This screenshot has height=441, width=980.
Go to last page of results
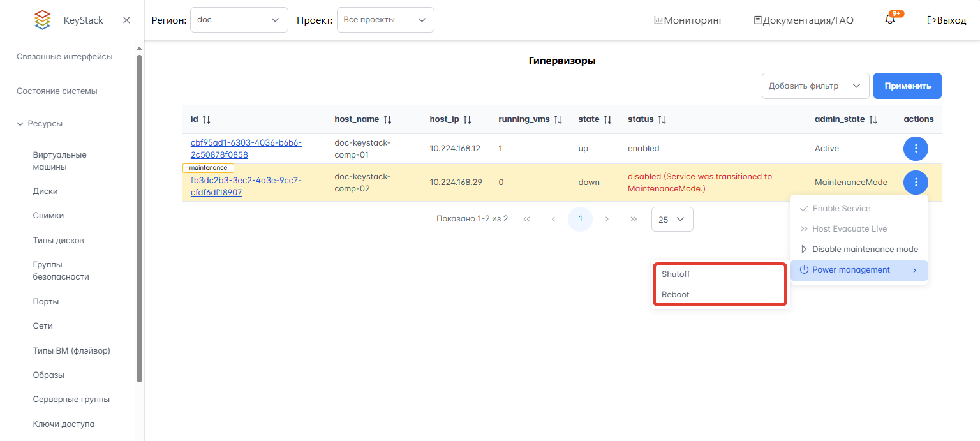[634, 219]
